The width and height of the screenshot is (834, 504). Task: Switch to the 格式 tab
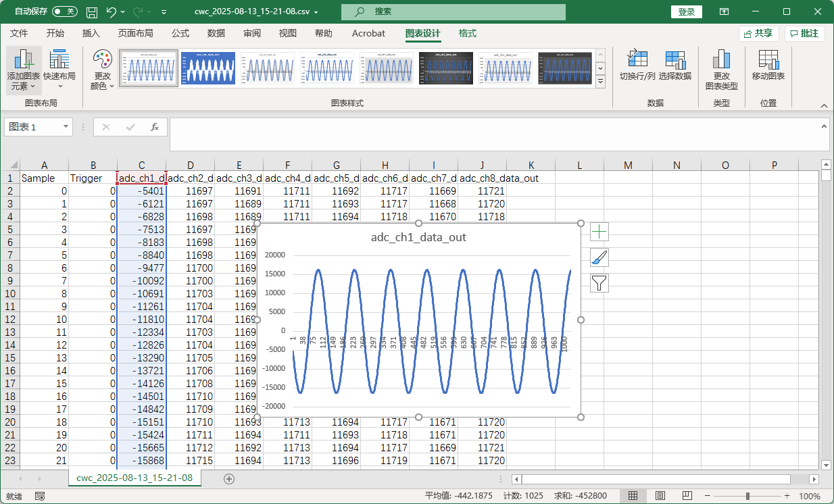[467, 33]
